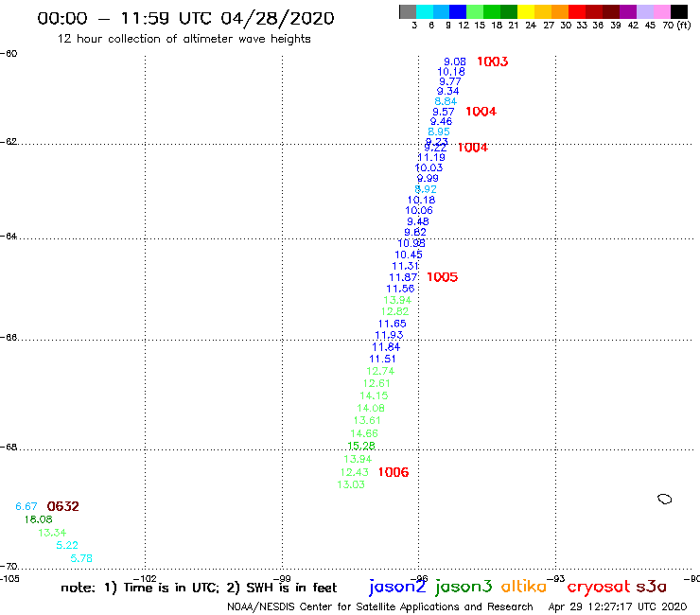Click wave height value 9.08
700x615 pixels.
tap(455, 61)
